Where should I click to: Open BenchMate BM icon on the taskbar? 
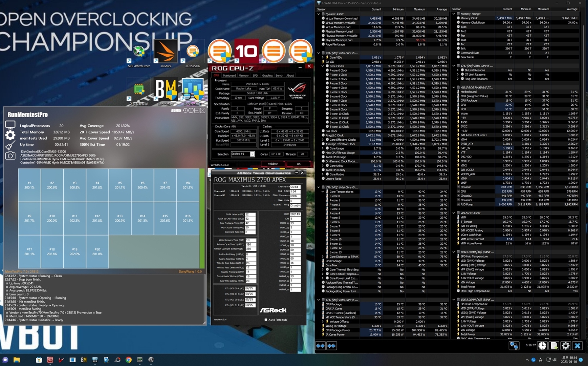[84, 360]
